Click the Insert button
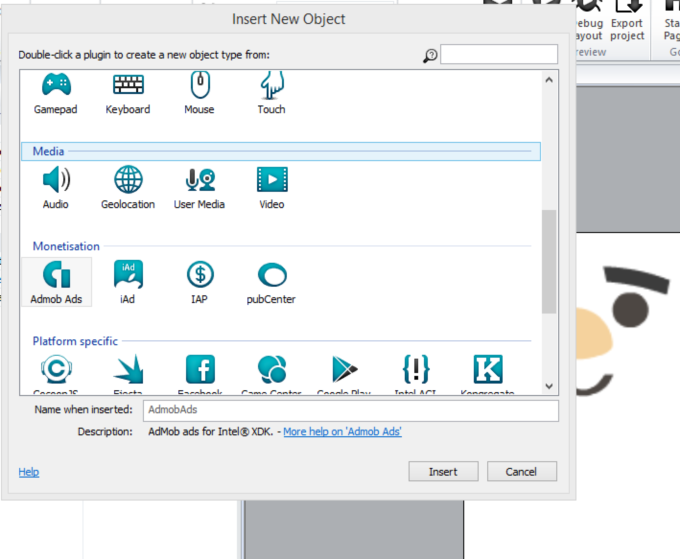The width and height of the screenshot is (680, 559). click(x=443, y=471)
